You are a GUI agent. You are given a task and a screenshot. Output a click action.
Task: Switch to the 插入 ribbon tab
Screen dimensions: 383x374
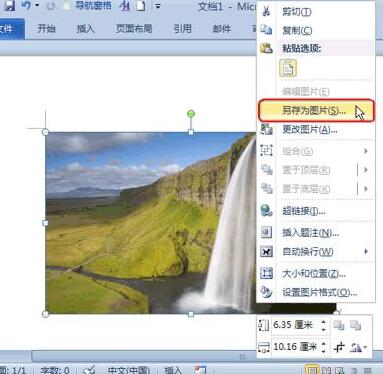point(86,29)
